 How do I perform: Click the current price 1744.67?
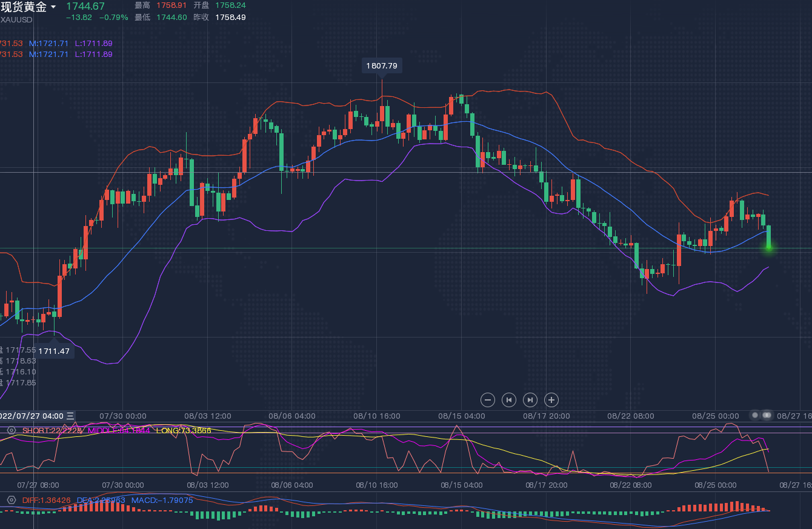point(85,6)
